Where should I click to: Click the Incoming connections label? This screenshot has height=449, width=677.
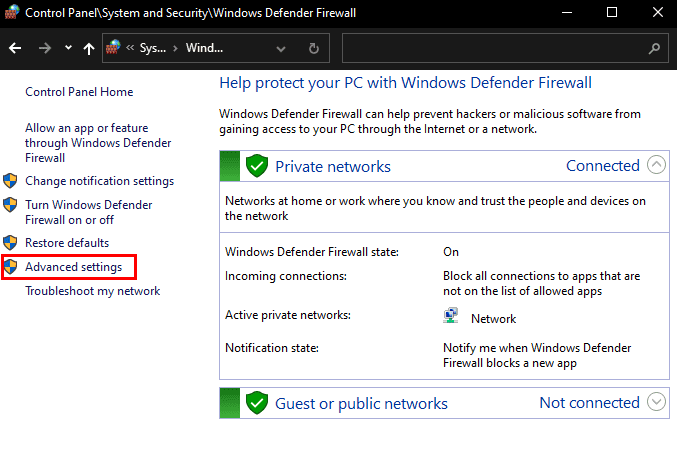click(x=286, y=276)
